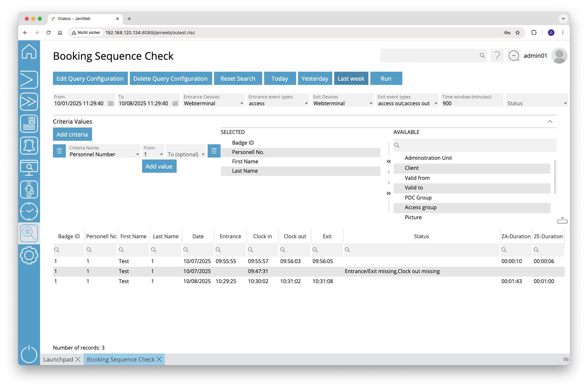The image size is (588, 389).
Task: Click the power logout icon
Action: [29, 354]
